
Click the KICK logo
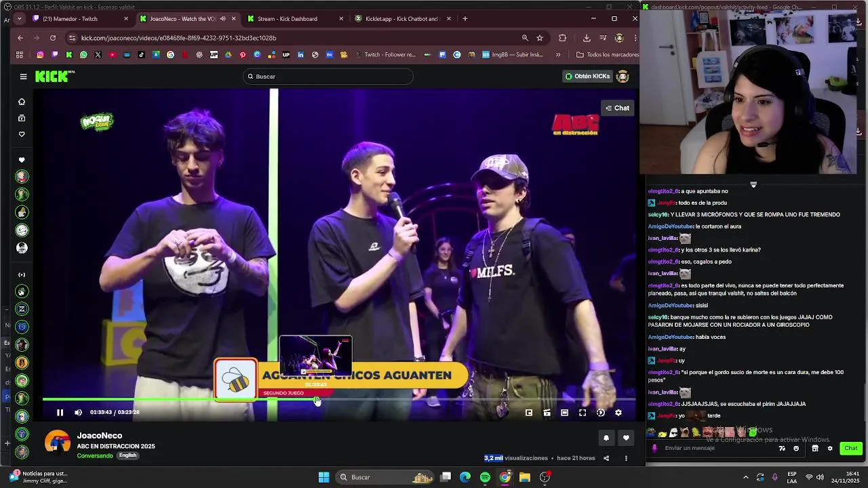click(x=54, y=77)
